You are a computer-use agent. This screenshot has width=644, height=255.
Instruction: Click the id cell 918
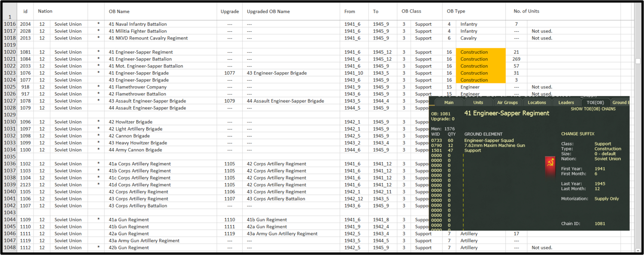tap(25, 87)
